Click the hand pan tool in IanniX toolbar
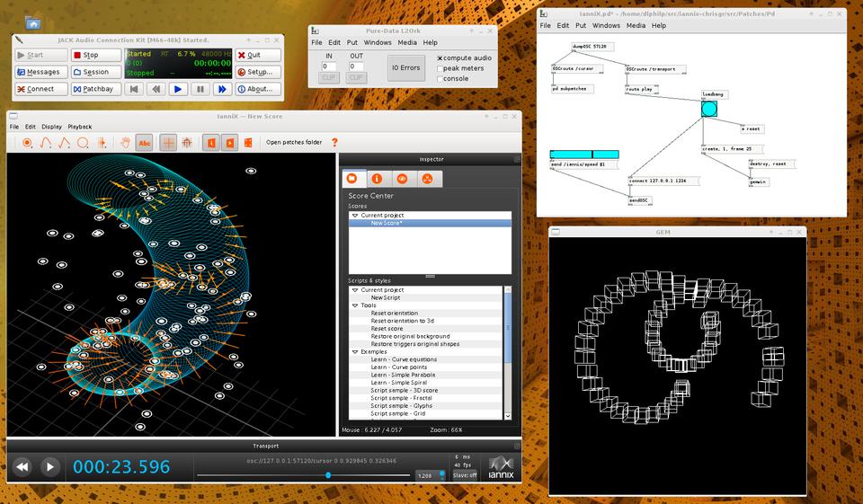This screenshot has height=504, width=863. point(126,143)
